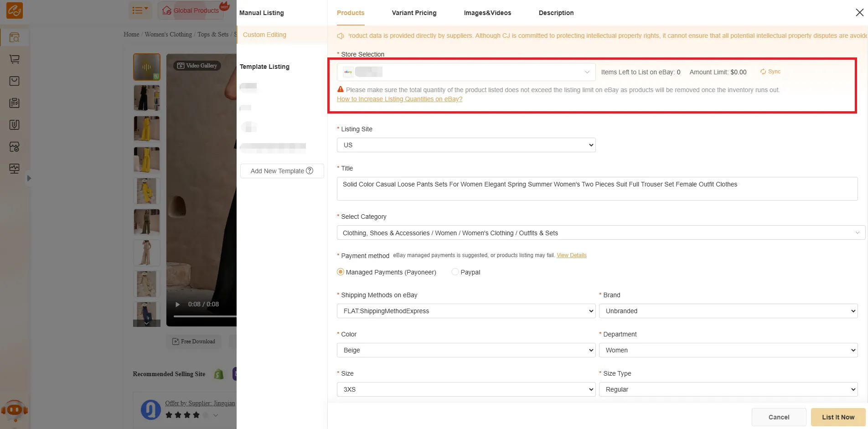868x429 pixels.
Task: Switch to the Images&Videos tab
Action: 487,13
